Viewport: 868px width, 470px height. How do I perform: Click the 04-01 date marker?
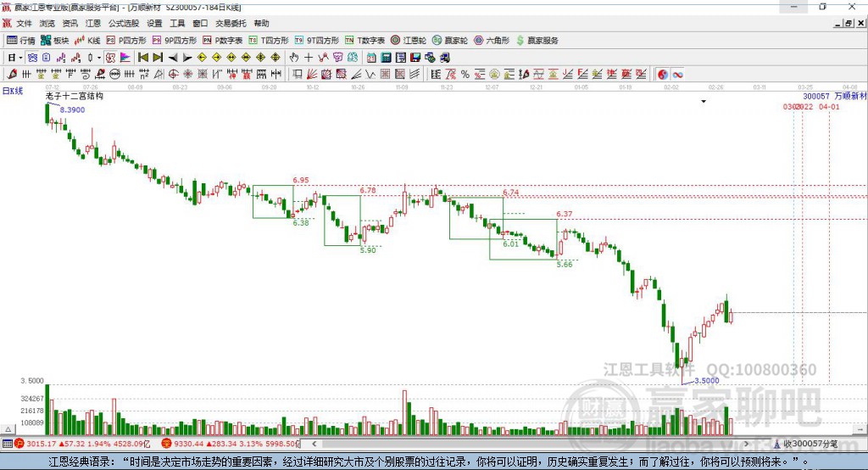tap(829, 106)
